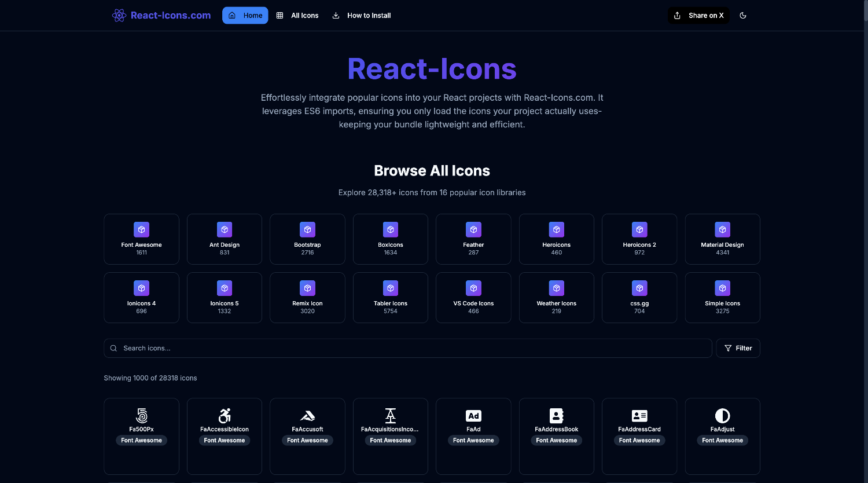Screen dimensions: 868x483
Task: Go to All Icons page
Action: click(x=297, y=16)
